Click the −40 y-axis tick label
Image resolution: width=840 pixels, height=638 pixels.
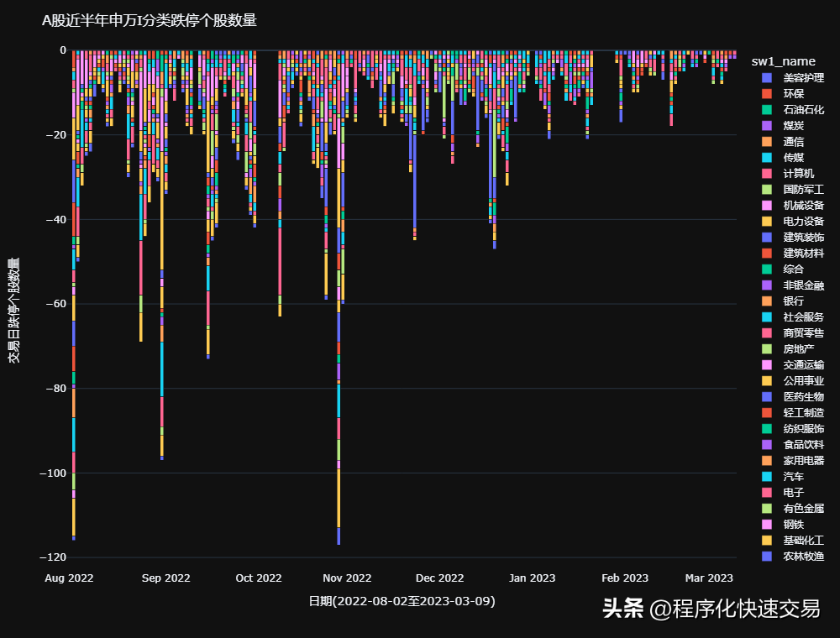coord(55,219)
